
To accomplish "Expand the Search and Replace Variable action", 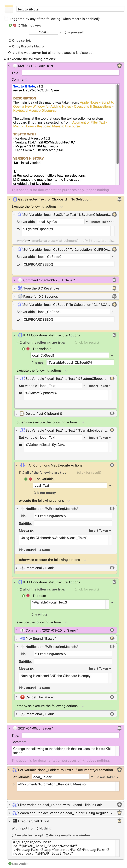I will [9, 813].
